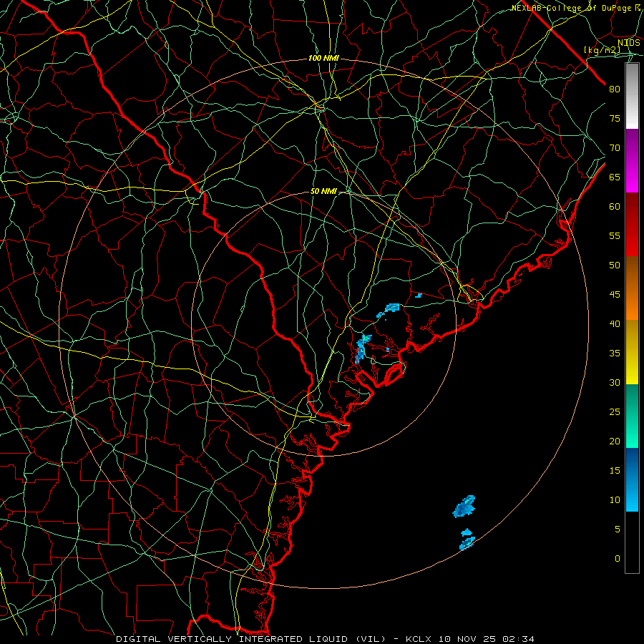Image resolution: width=644 pixels, height=644 pixels.
Task: Pick the brown-orange segment of the color bar
Action: (632, 288)
